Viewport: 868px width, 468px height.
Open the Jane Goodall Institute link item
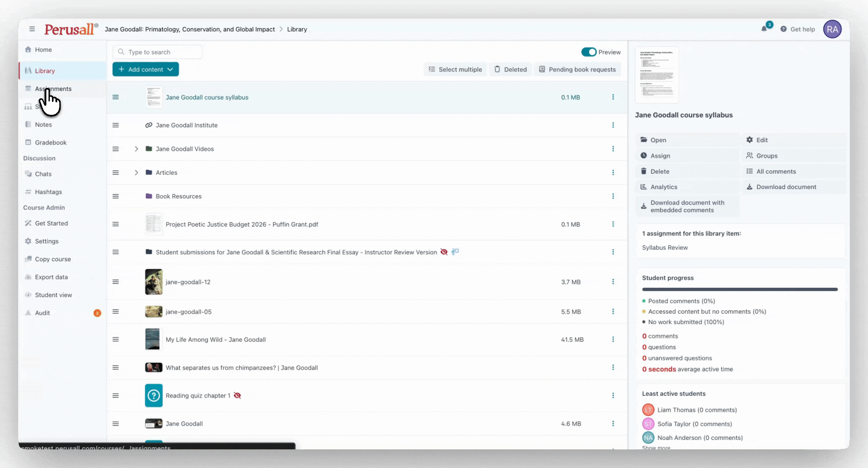click(x=187, y=125)
